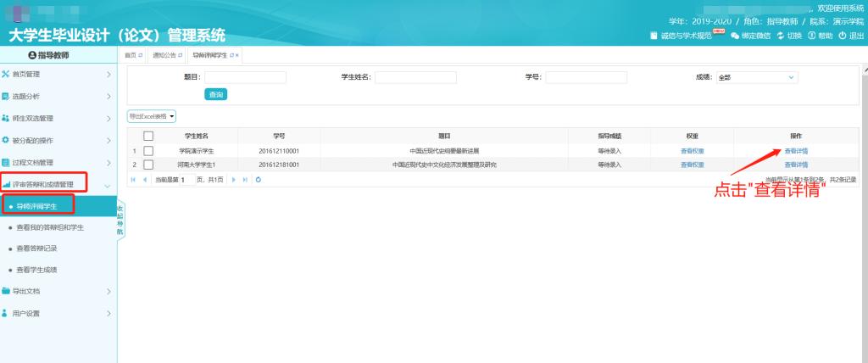Click 查看详情 link for 学院演示学生
The height and width of the screenshot is (363, 868).
[796, 151]
